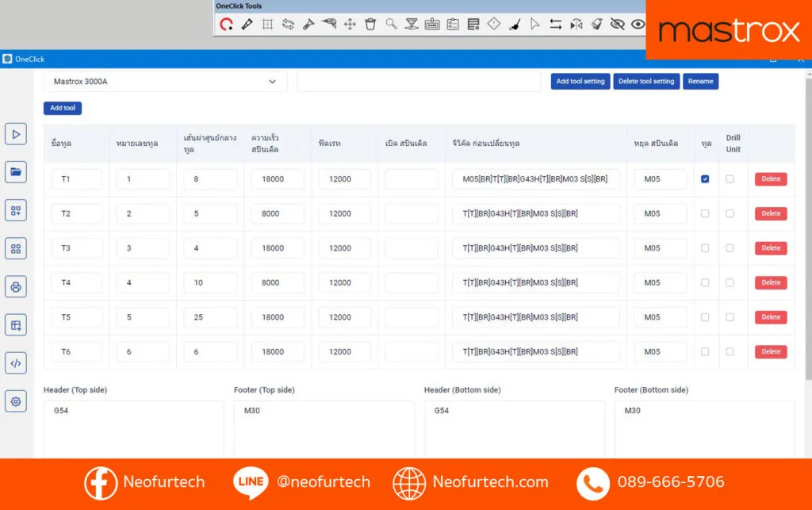The height and width of the screenshot is (510, 812).
Task: Click the empty field beside machine dropdown
Action: [x=419, y=82]
